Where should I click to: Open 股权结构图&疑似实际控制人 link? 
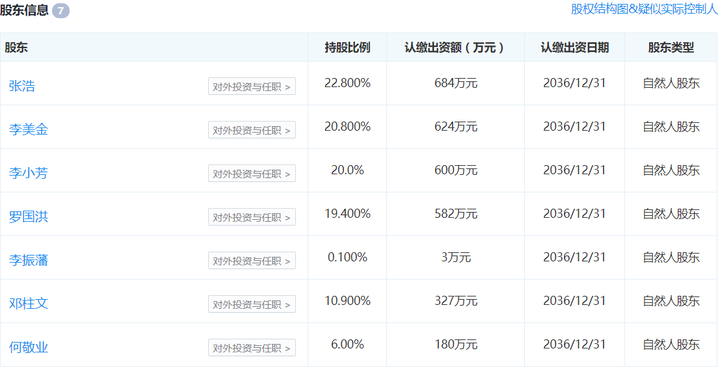click(645, 9)
